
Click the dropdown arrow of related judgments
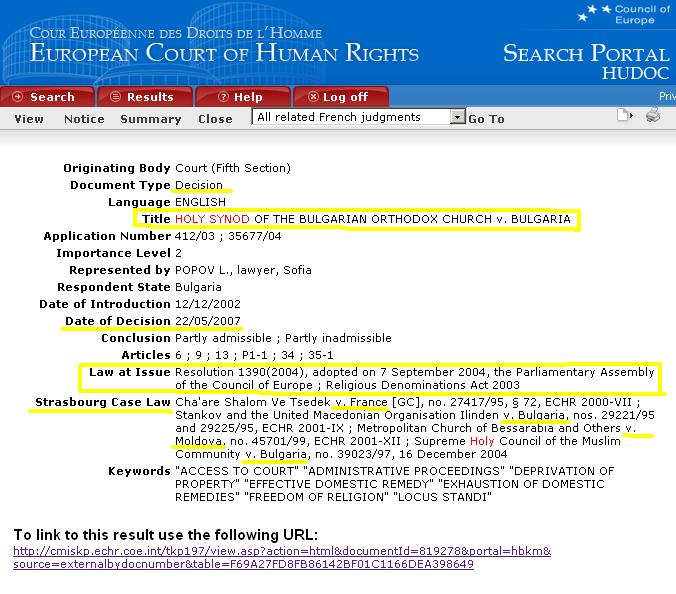[457, 117]
